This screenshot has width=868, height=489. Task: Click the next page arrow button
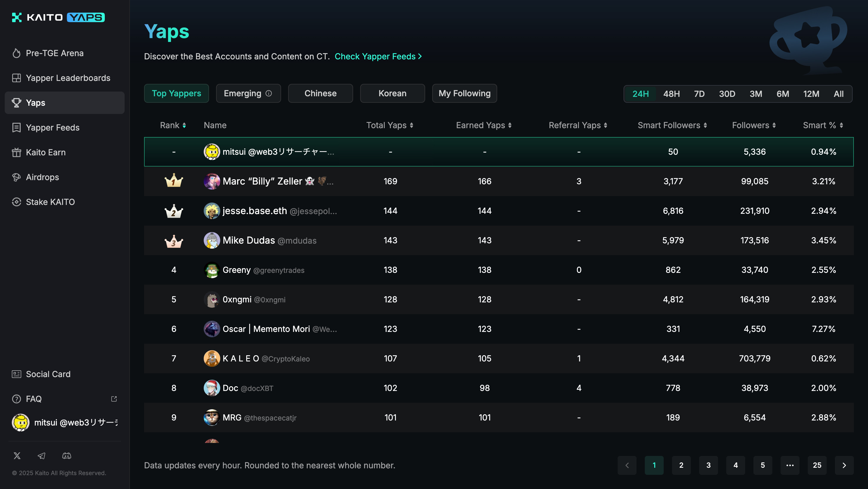click(844, 465)
